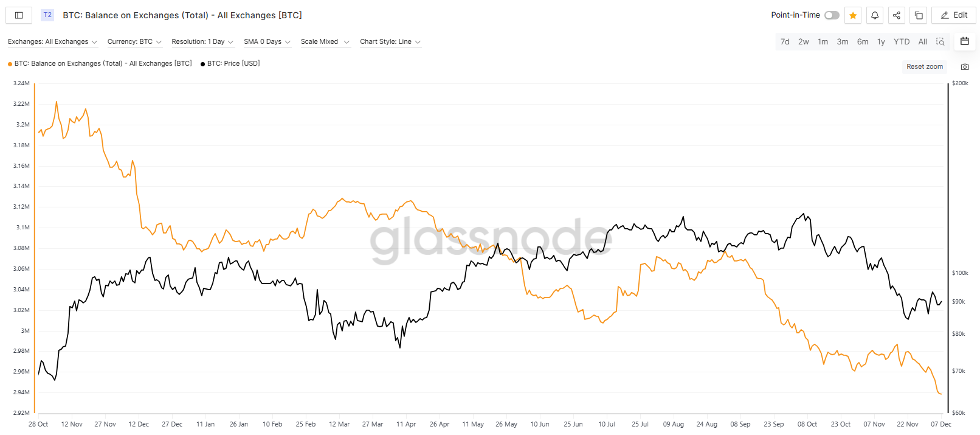This screenshot has height=435, width=980.
Task: Toggle the sidebar panel icon
Action: point(19,15)
